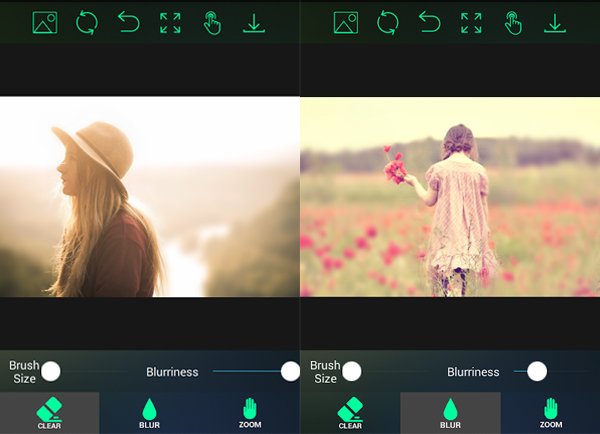Tap the fullscreen expand icon in right toolbar
The width and height of the screenshot is (600, 434).
pyautogui.click(x=471, y=23)
